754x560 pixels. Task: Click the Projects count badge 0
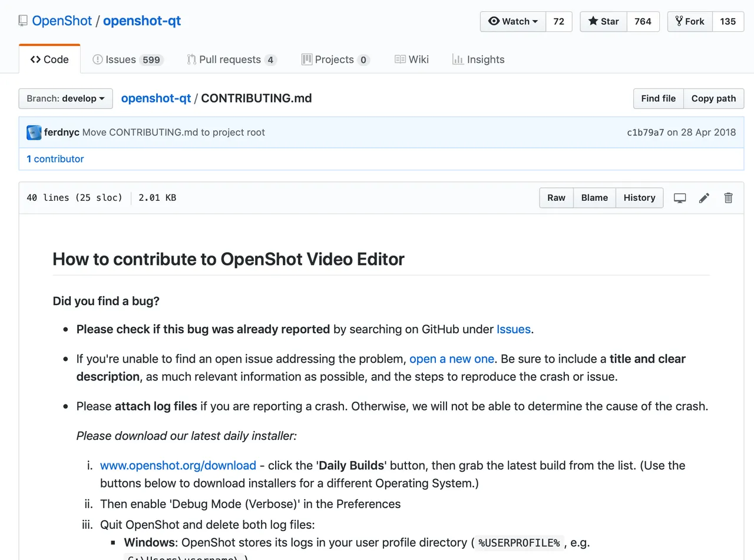click(x=363, y=60)
